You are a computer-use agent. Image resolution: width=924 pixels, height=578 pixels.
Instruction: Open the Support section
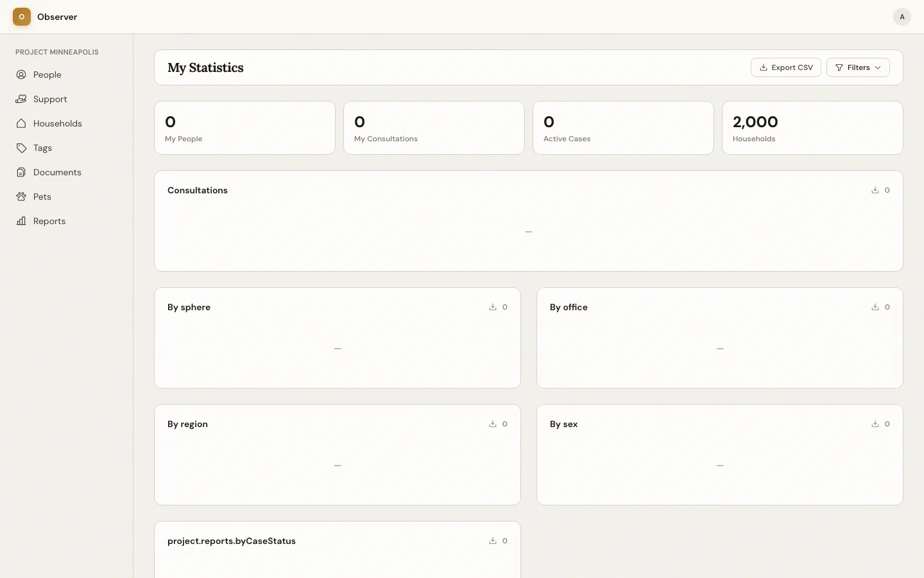[x=49, y=99]
